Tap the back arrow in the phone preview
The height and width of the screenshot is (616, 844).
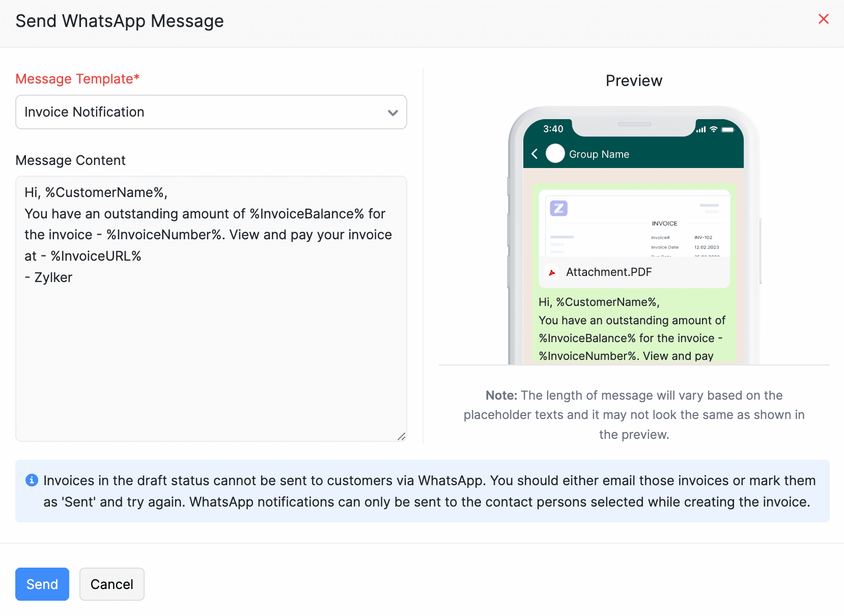point(534,154)
